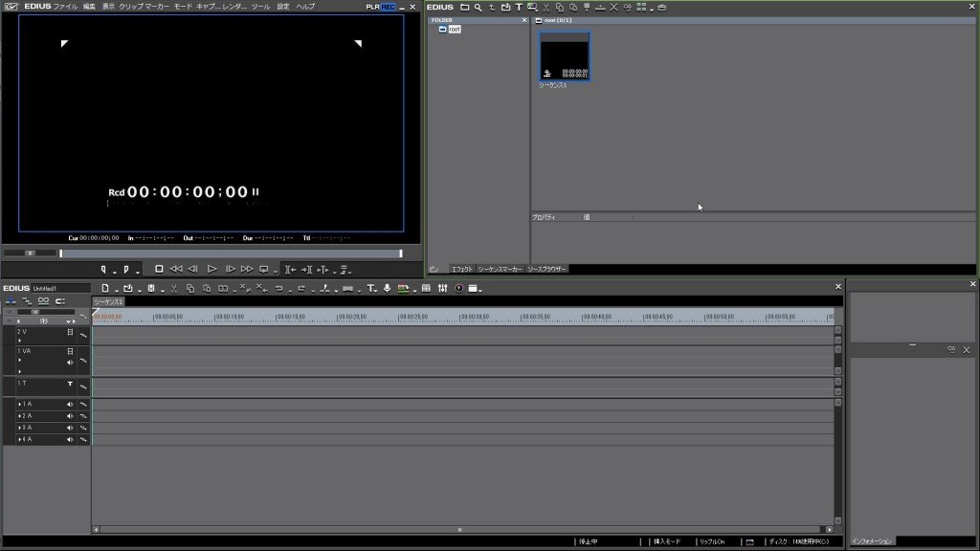
Task: Click the create title T icon
Action: [x=371, y=288]
